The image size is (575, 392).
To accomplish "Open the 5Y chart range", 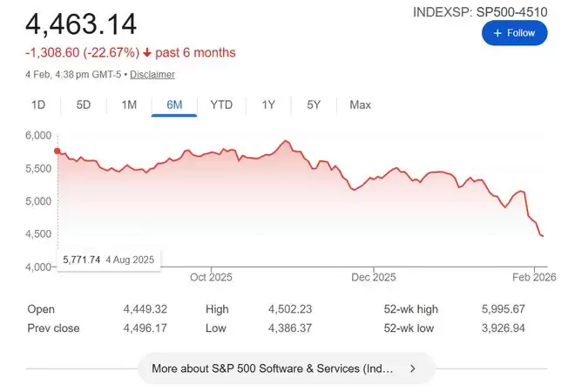I will 314,105.
